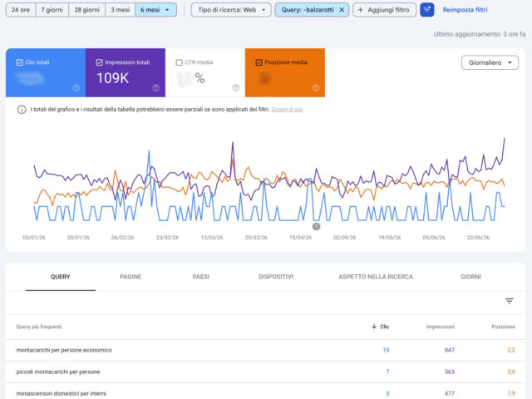Open help icon on CTR media card
Screen dimensions: 532x399
[x=235, y=88]
